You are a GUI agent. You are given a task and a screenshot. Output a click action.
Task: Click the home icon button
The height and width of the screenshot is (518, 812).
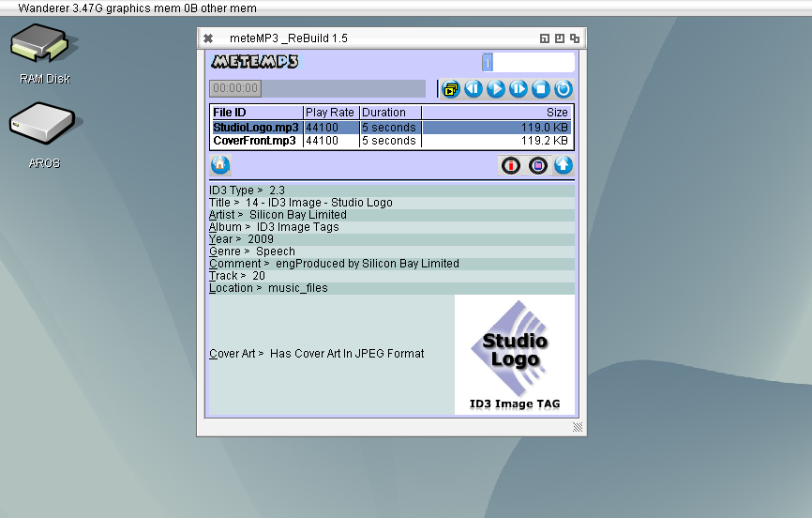[220, 165]
